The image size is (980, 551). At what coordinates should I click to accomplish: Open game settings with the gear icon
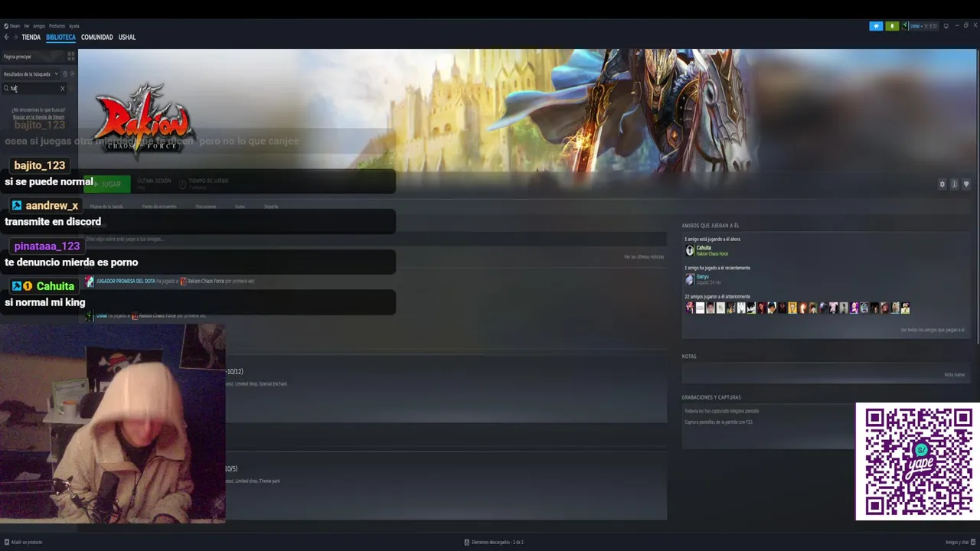[x=942, y=184]
